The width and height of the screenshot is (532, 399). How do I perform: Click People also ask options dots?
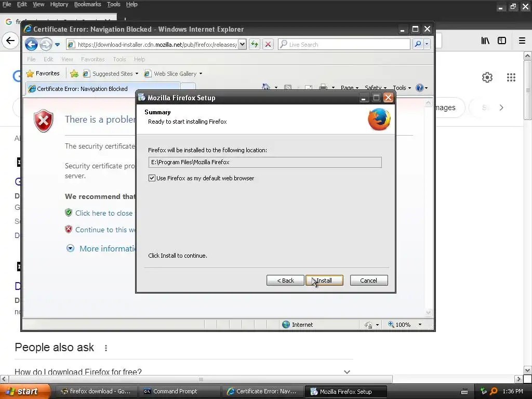tap(106, 348)
